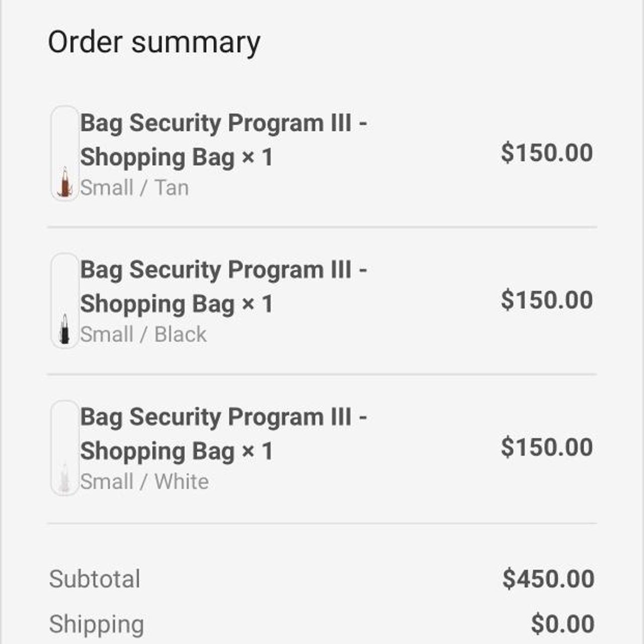Click the $150.00 price of Black bag

(546, 300)
